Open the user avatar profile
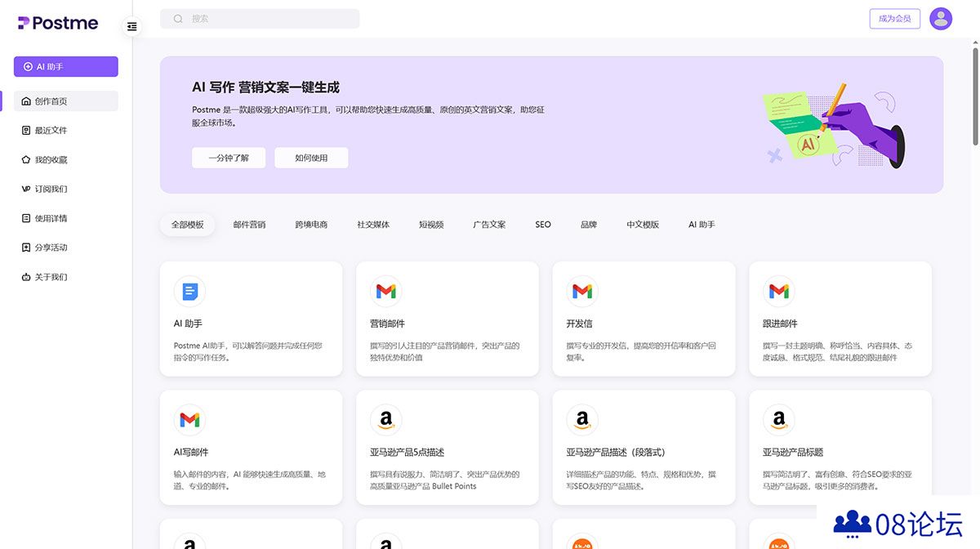 pos(941,19)
